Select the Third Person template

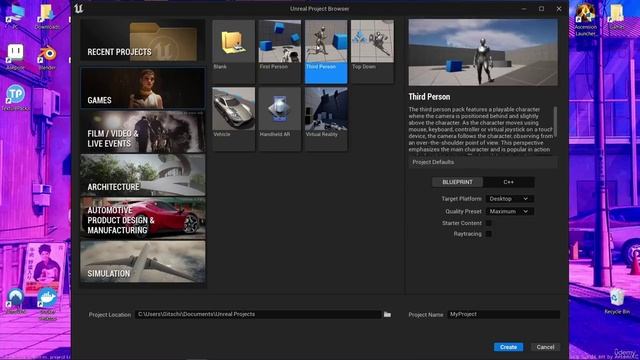(x=326, y=51)
